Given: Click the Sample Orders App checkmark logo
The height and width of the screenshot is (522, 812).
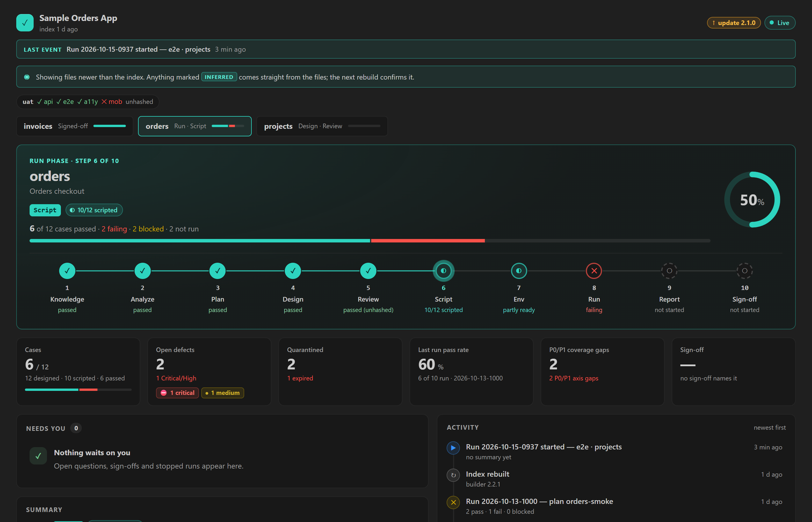Looking at the screenshot, I should click(25, 23).
